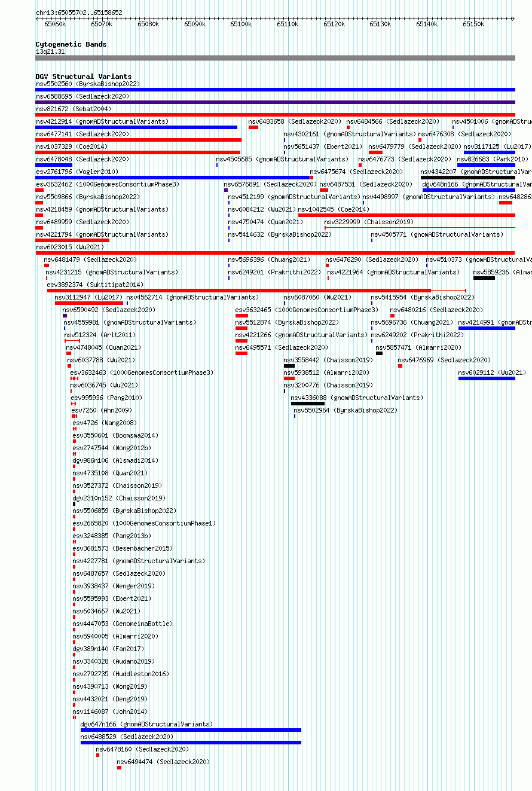Click the chr13:65055702..65158652 position label
The height and width of the screenshot is (791, 532).
79,13
